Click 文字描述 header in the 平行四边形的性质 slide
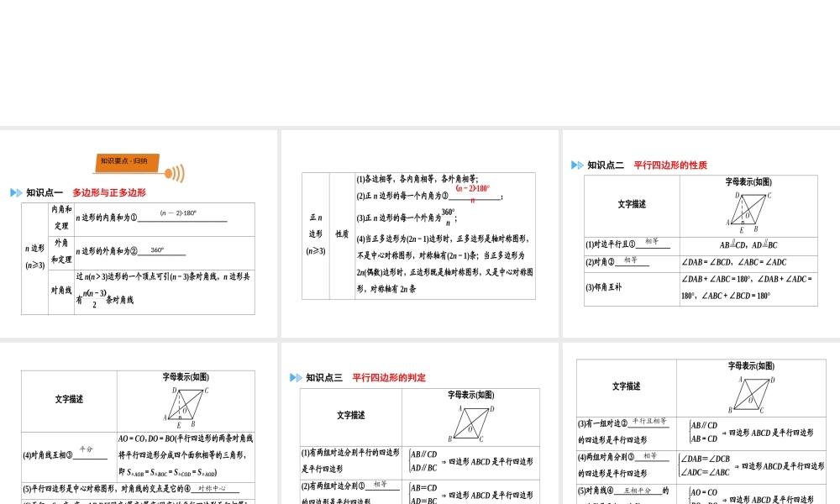Image resolution: width=840 pixels, height=504 pixels. click(x=632, y=205)
